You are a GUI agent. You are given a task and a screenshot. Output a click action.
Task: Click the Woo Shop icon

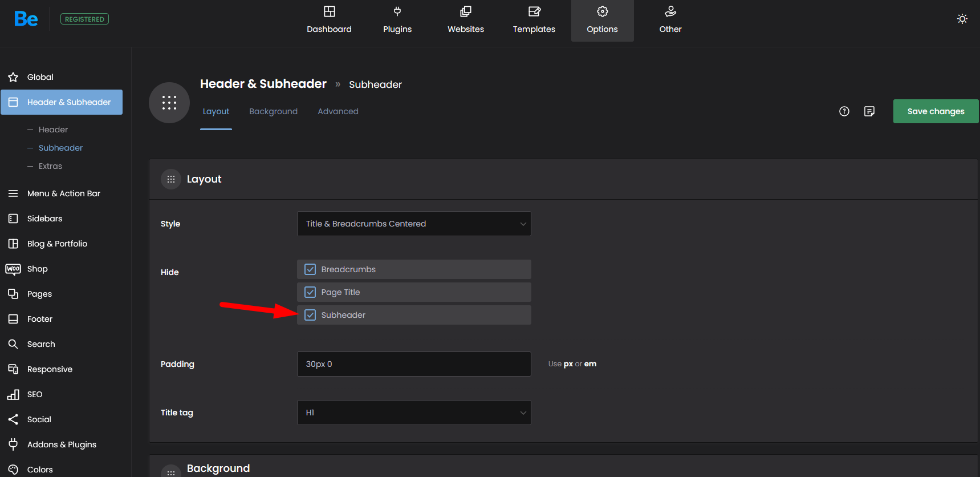(x=13, y=269)
